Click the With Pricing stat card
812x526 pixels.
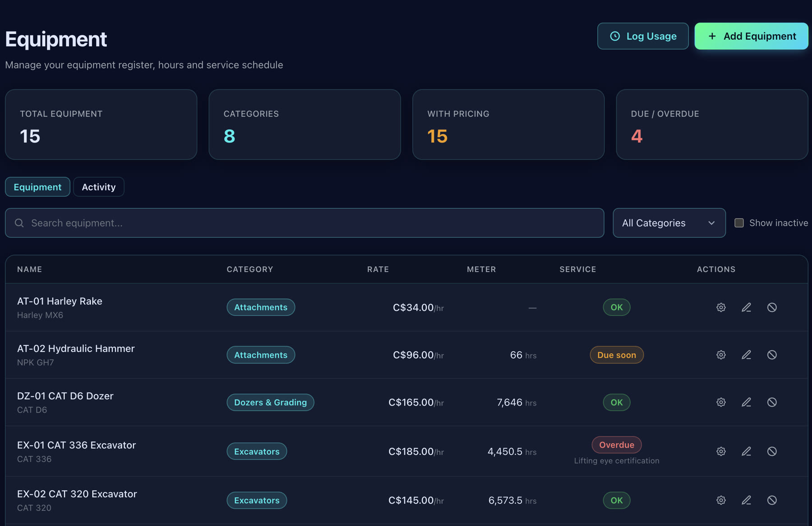coord(508,125)
